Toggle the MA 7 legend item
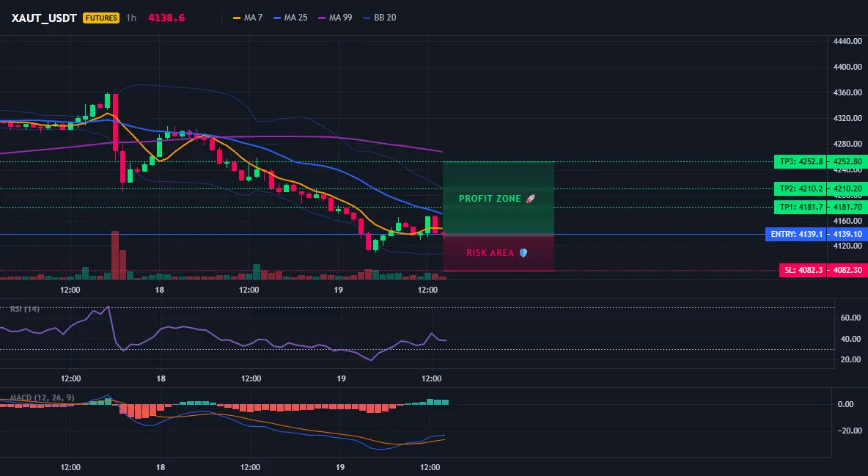Viewport: 868px width, 476px height. coord(248,18)
